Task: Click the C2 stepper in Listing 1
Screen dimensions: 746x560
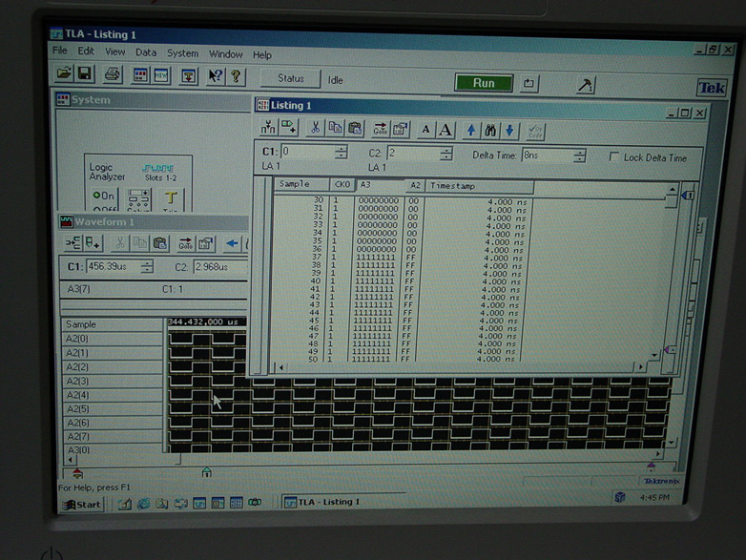Action: point(446,154)
